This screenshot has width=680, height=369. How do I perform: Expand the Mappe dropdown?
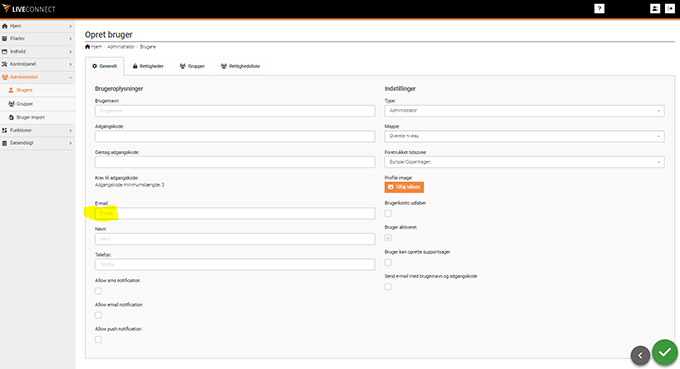pyautogui.click(x=524, y=136)
